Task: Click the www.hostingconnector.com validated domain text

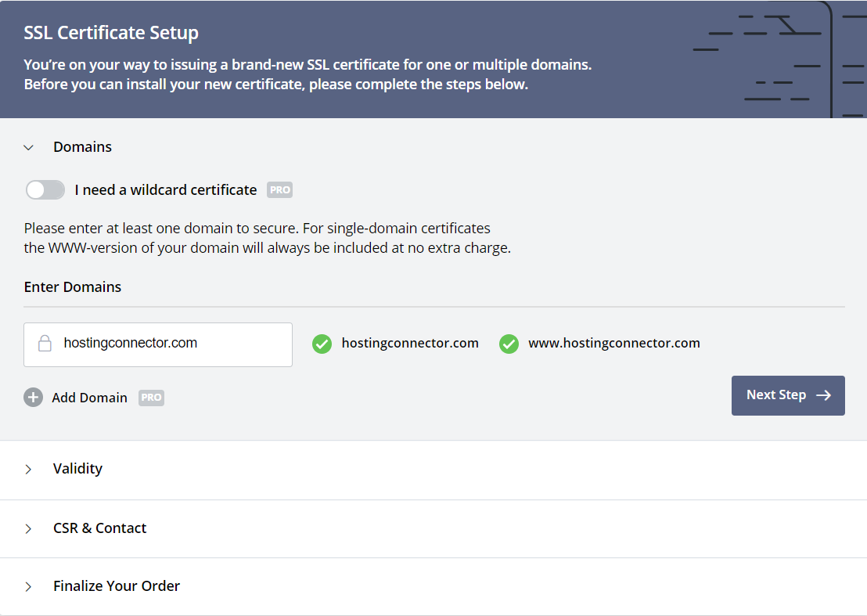Action: [613, 343]
